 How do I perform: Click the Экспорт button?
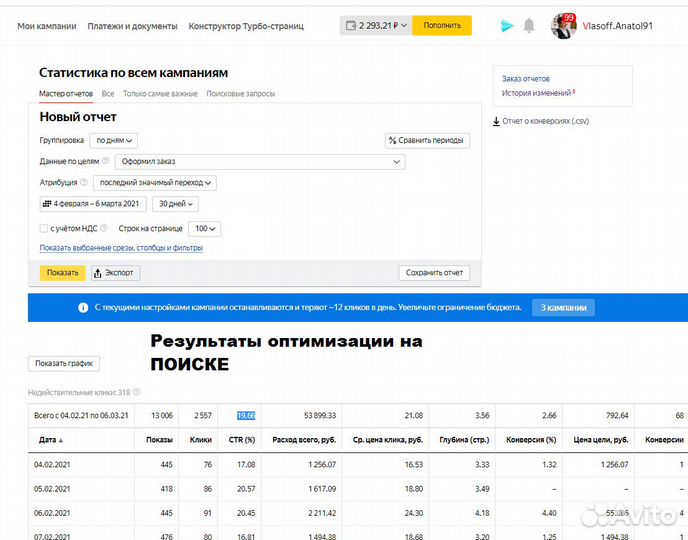coord(116,273)
